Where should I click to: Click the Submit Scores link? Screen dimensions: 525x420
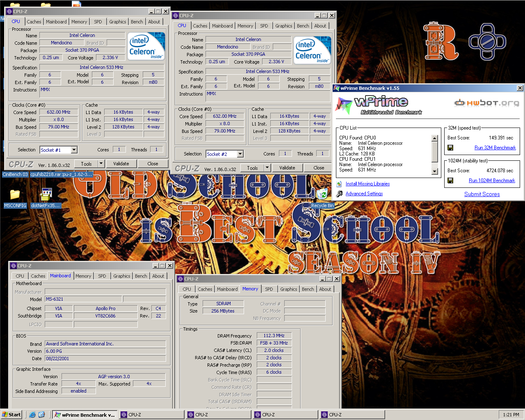pyautogui.click(x=482, y=194)
